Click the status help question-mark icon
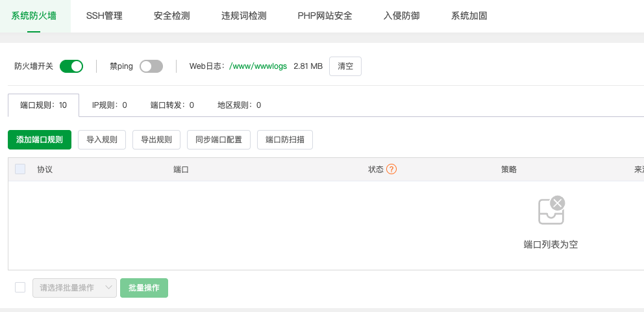 click(x=391, y=169)
